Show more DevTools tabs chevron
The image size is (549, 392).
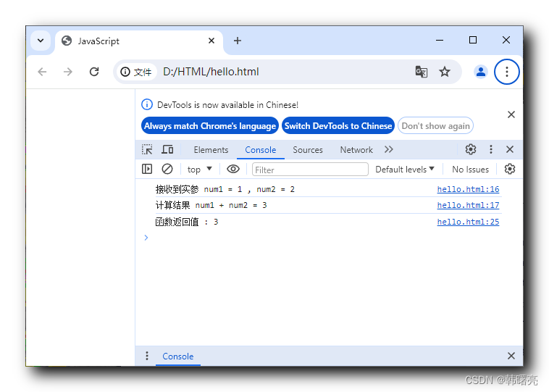[389, 149]
